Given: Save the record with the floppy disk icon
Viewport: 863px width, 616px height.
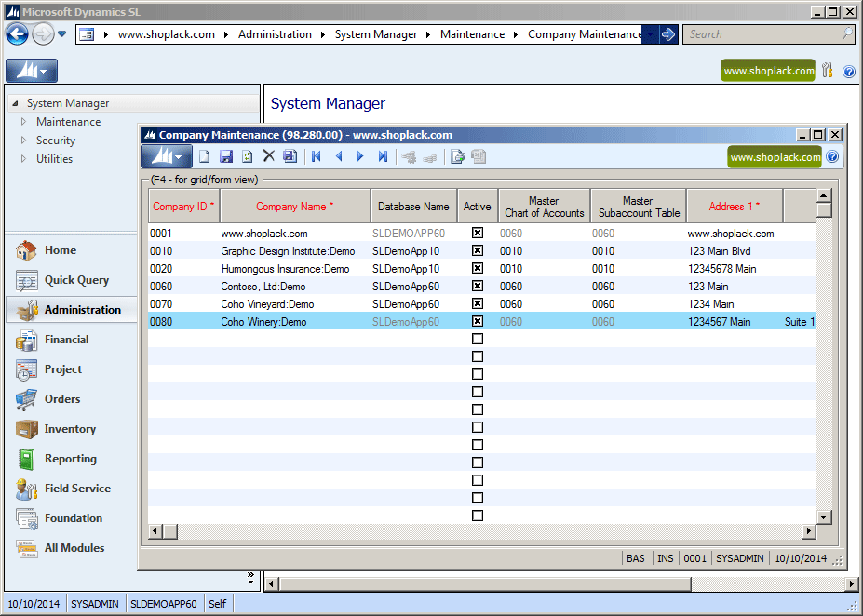Looking at the screenshot, I should pyautogui.click(x=225, y=156).
